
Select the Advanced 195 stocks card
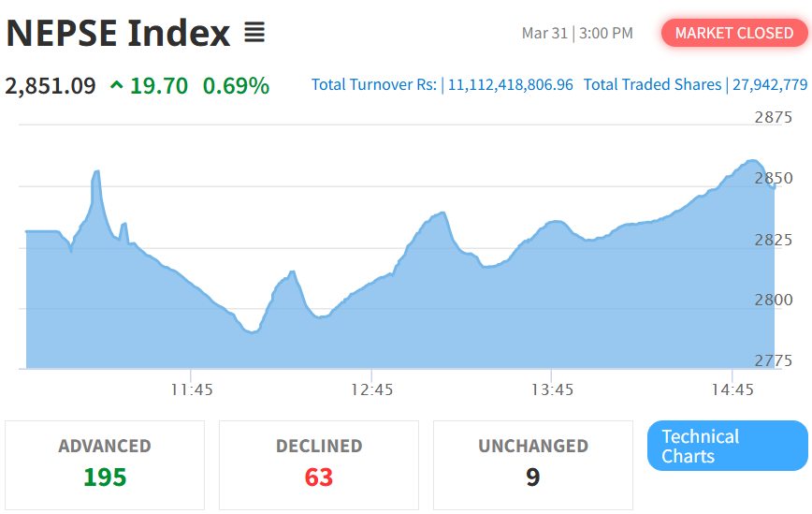pos(105,465)
